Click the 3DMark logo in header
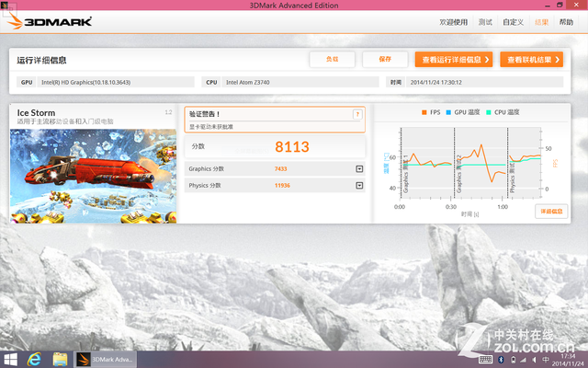588x368 pixels. click(x=43, y=22)
